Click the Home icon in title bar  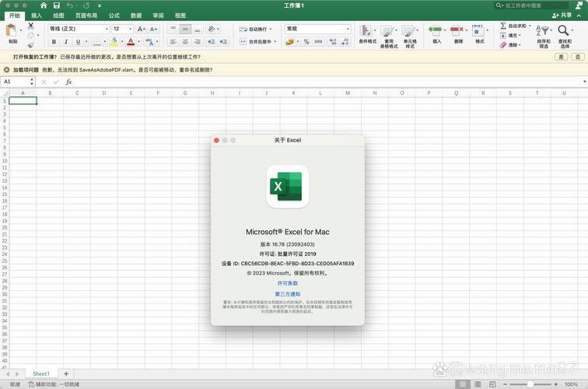coord(44,5)
